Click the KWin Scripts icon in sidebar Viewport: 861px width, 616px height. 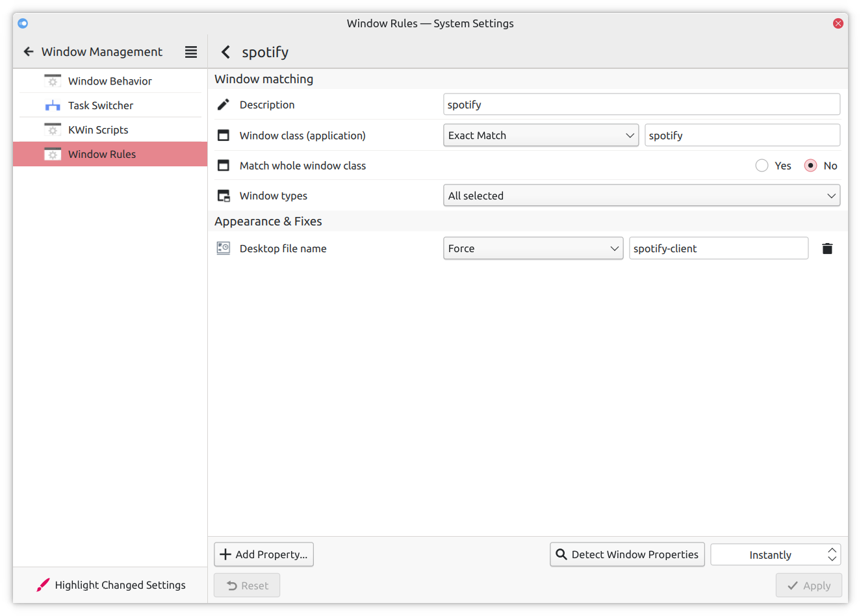(x=53, y=130)
